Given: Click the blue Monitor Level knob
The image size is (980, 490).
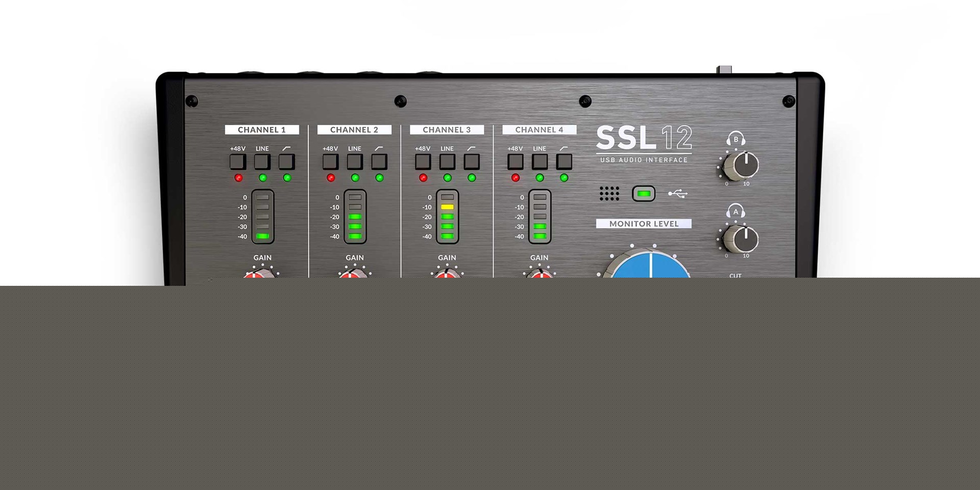Looking at the screenshot, I should pyautogui.click(x=650, y=264).
